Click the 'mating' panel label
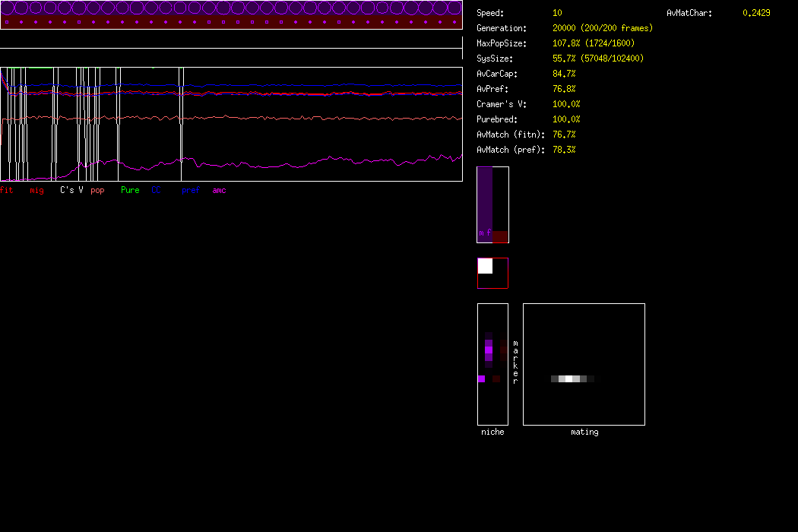Viewport: 798px width, 532px height. pyautogui.click(x=584, y=432)
